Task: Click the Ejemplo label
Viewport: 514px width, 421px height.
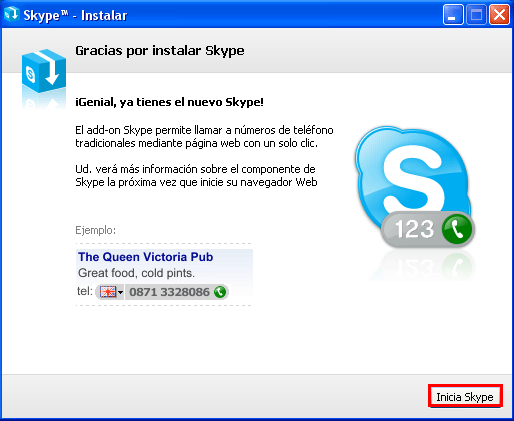Action: point(96,230)
